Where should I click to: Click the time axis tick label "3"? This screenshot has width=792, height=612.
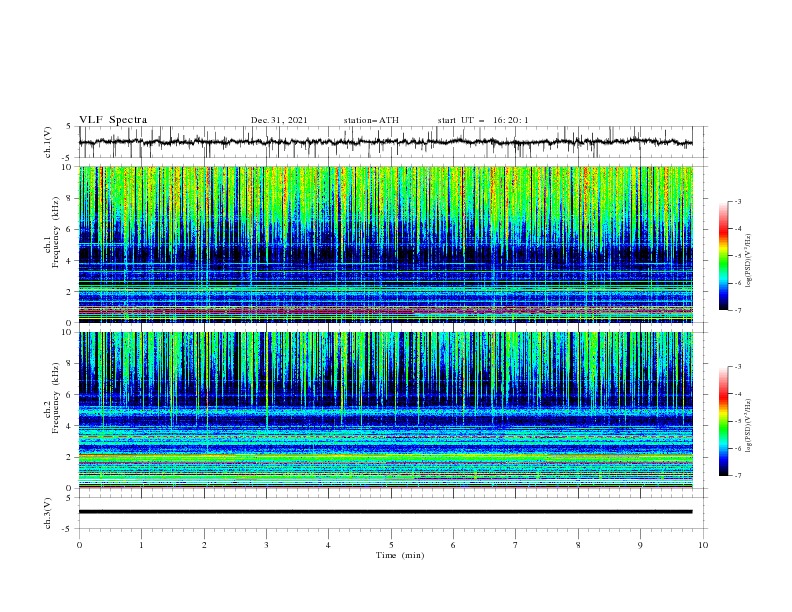(x=266, y=545)
